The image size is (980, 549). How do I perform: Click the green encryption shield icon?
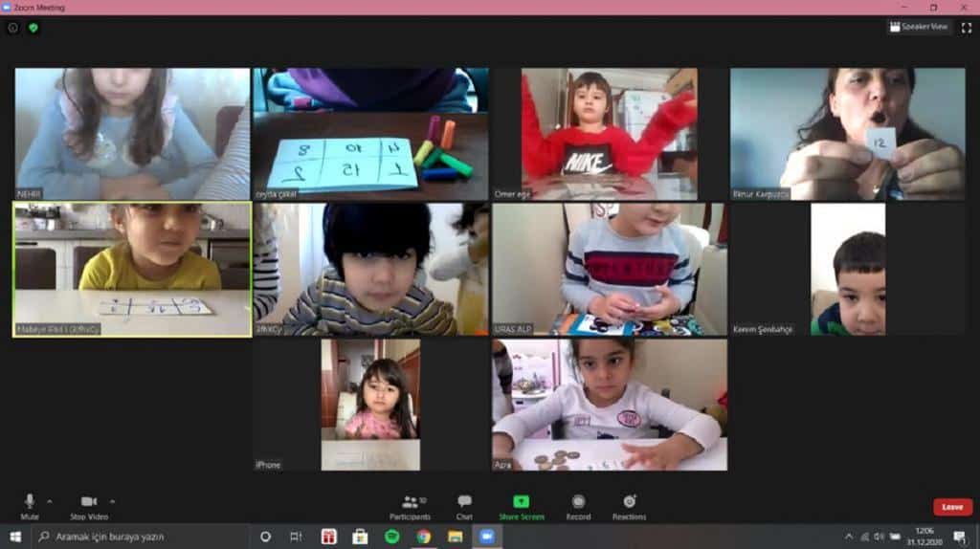click(x=33, y=28)
